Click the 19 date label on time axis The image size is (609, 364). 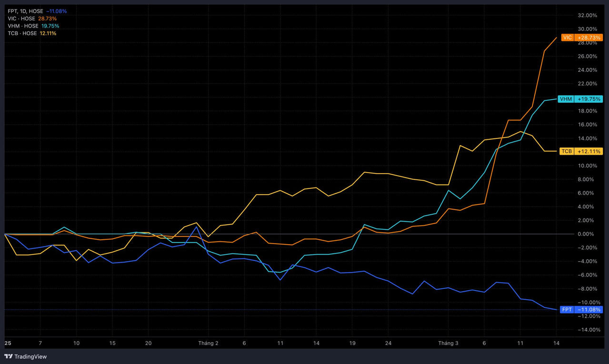(x=352, y=343)
